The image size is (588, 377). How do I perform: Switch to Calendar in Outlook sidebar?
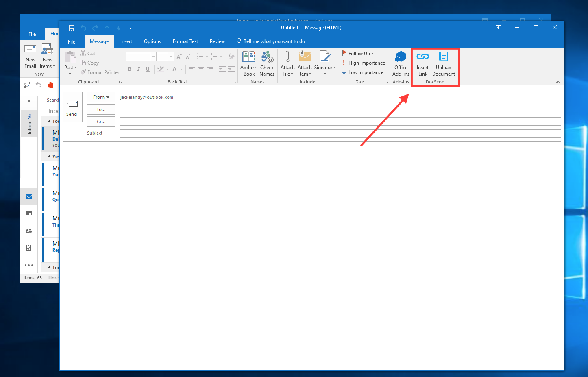point(29,214)
